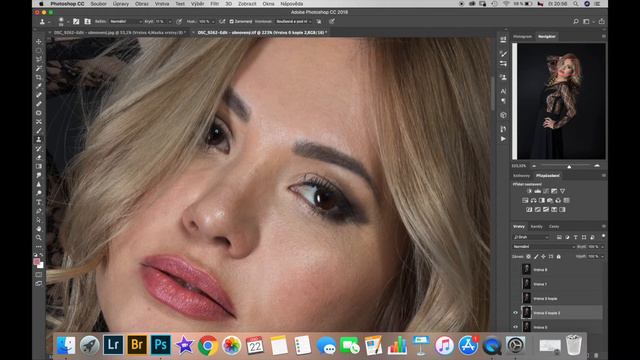Toggle the layer filter on/off switch
This screenshot has width=640, height=360.
(603, 236)
